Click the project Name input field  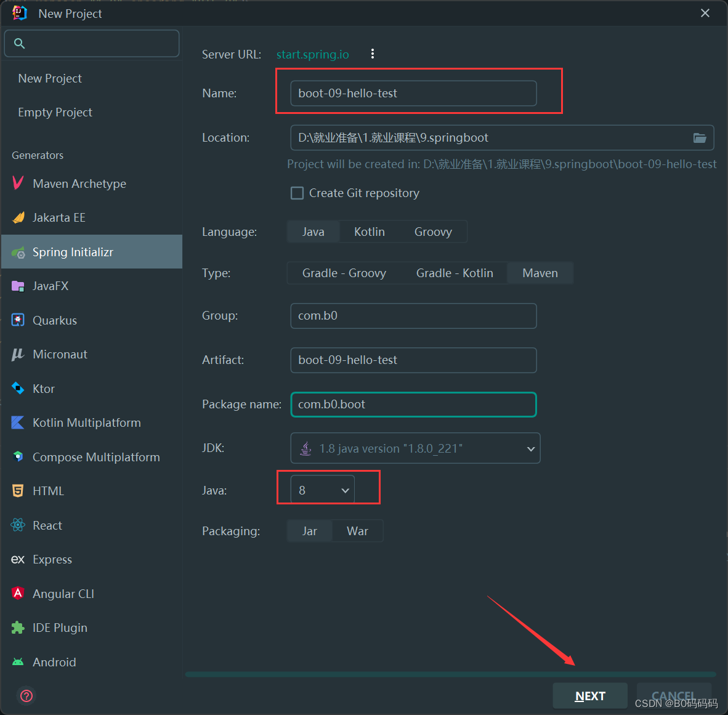[x=413, y=94]
